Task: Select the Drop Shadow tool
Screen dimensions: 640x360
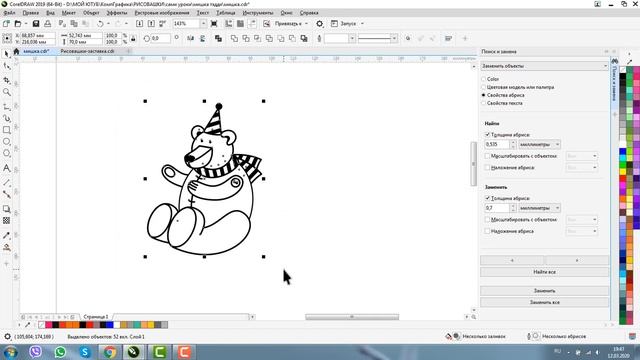Action: click(x=7, y=209)
